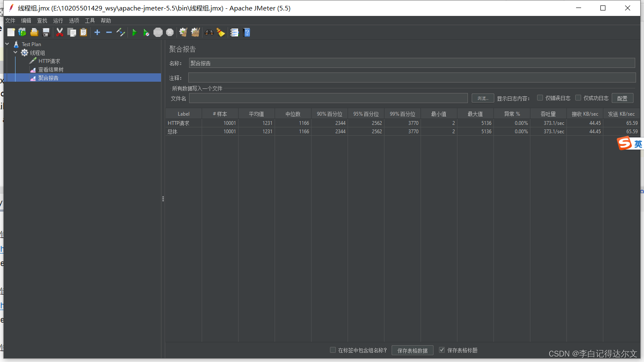Start test with no pauses icon
The width and height of the screenshot is (644, 362).
pos(146,32)
